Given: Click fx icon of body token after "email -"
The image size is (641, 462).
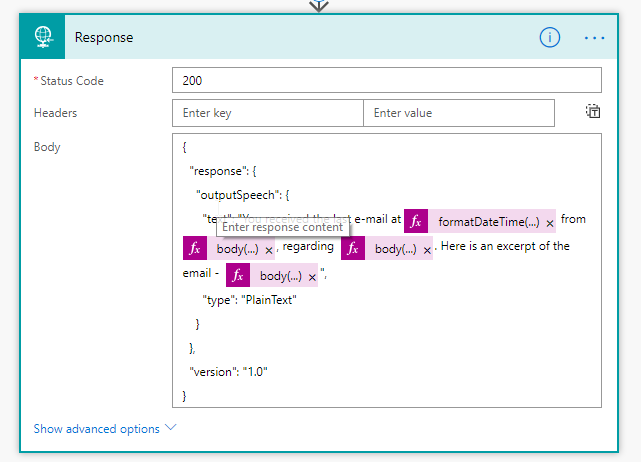Looking at the screenshot, I should coord(239,276).
